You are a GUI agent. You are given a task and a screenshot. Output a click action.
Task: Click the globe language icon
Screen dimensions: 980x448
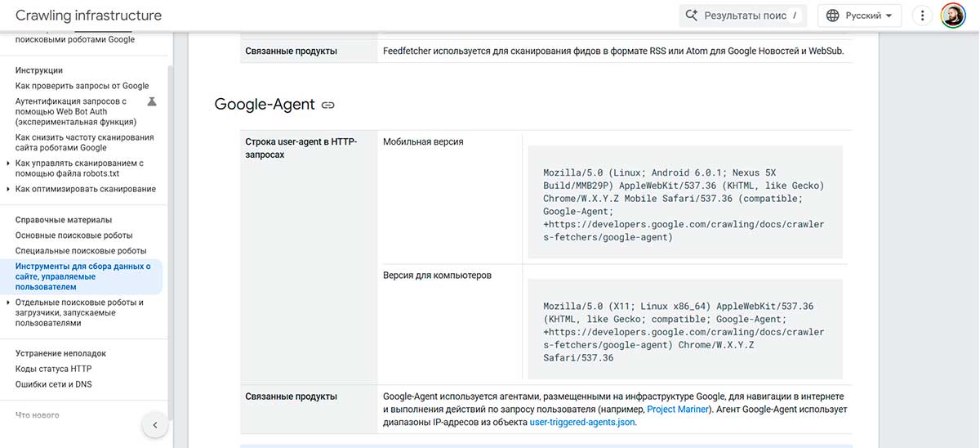833,16
